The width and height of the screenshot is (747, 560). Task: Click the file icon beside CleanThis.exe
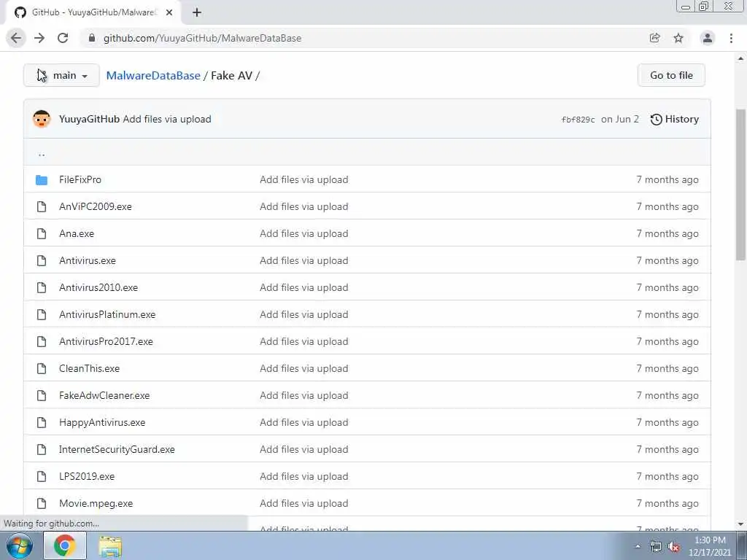[42, 368]
